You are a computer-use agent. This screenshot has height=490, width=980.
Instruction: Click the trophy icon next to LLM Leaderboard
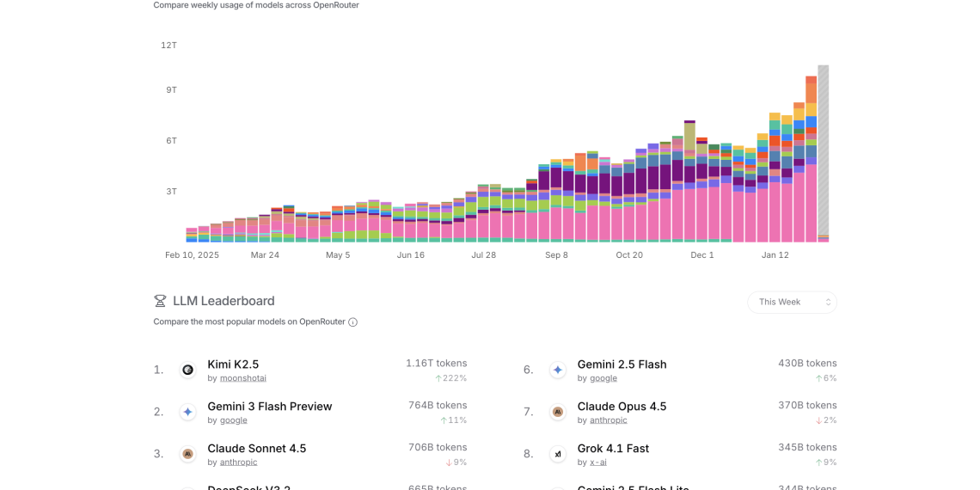coord(160,301)
